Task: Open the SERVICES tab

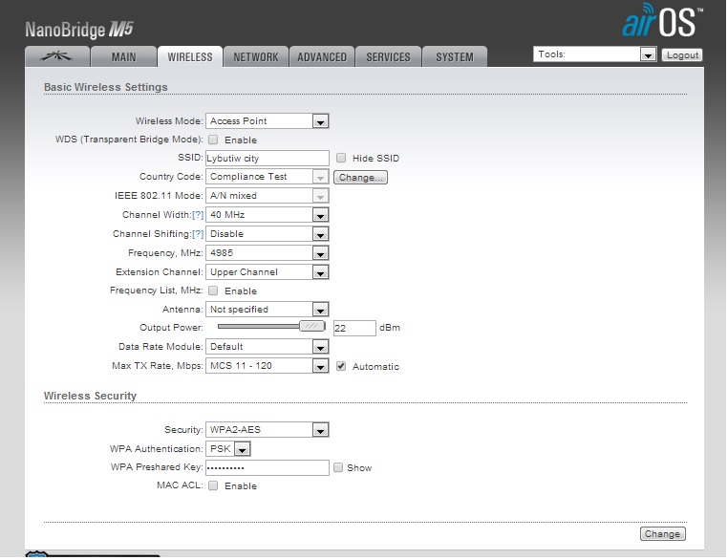Action: tap(388, 56)
